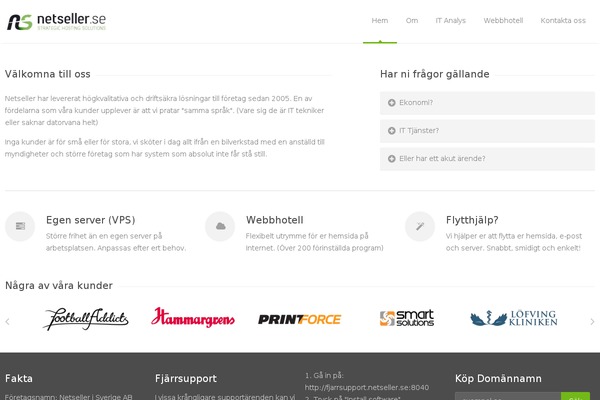This screenshot has width=600, height=400.
Task: Click the green domain search button
Action: pyautogui.click(x=576, y=396)
